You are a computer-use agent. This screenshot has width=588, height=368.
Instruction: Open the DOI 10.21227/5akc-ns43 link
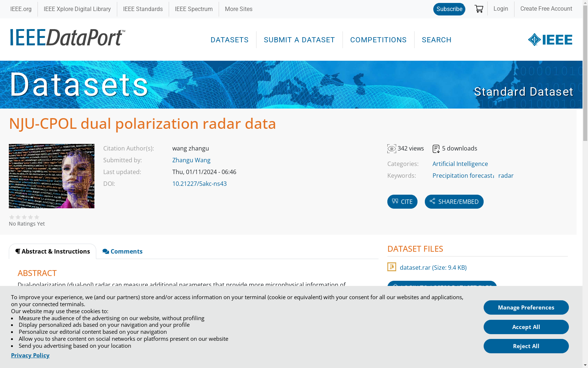click(200, 184)
